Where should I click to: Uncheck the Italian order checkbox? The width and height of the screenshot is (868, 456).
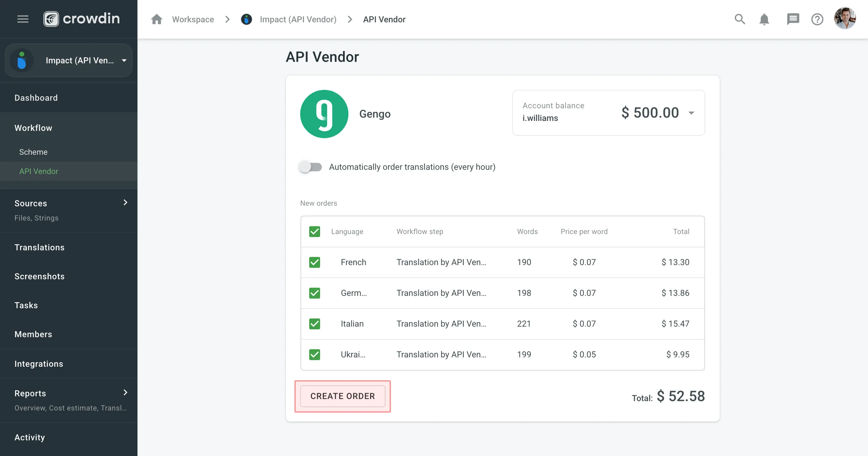coord(314,324)
